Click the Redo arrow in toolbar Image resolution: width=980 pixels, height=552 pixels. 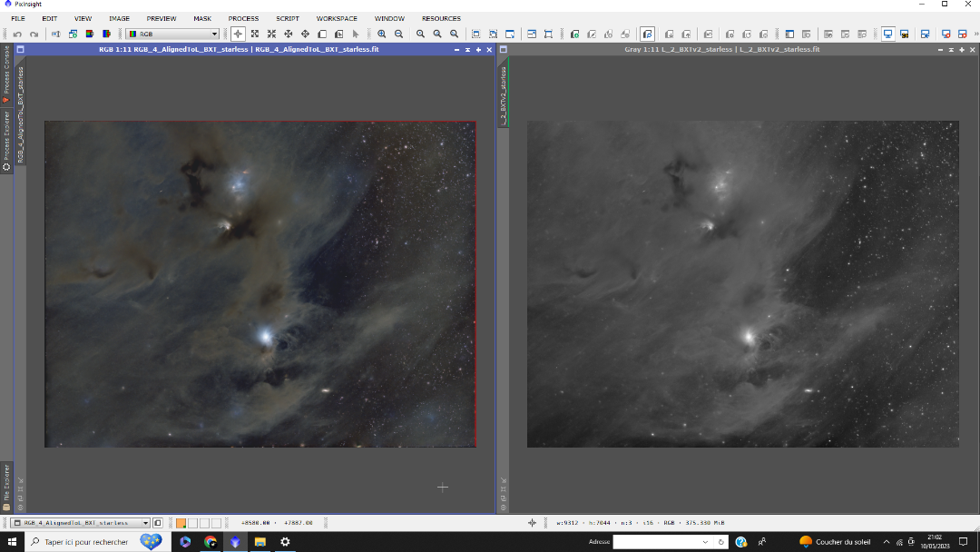[34, 34]
